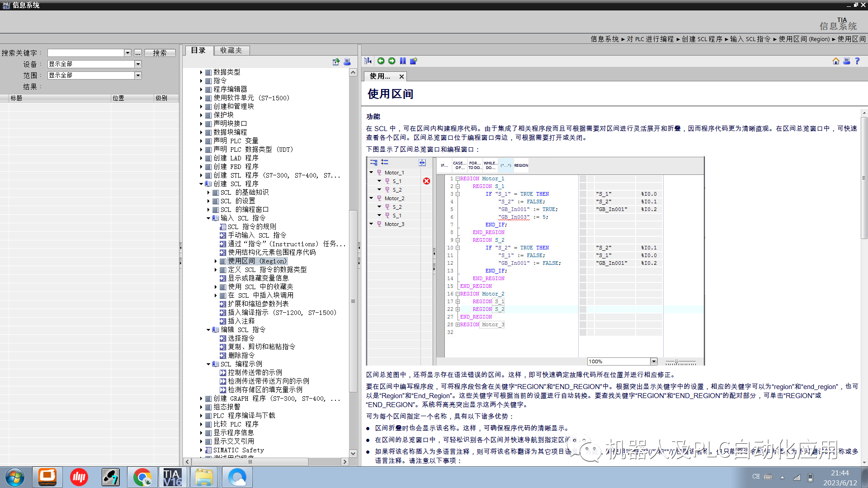Click 创建 SCL 程序 in the breadcrumb

(x=702, y=39)
